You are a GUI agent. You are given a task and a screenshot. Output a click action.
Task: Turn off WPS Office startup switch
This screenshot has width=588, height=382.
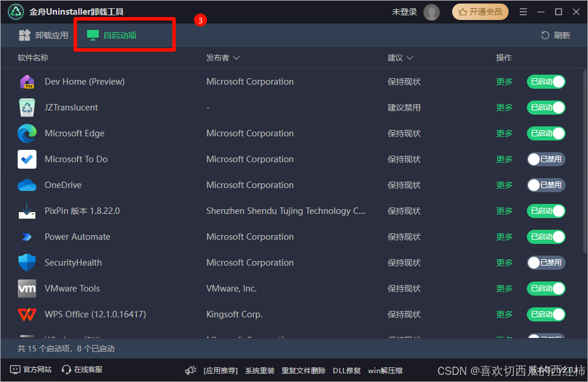click(x=546, y=314)
